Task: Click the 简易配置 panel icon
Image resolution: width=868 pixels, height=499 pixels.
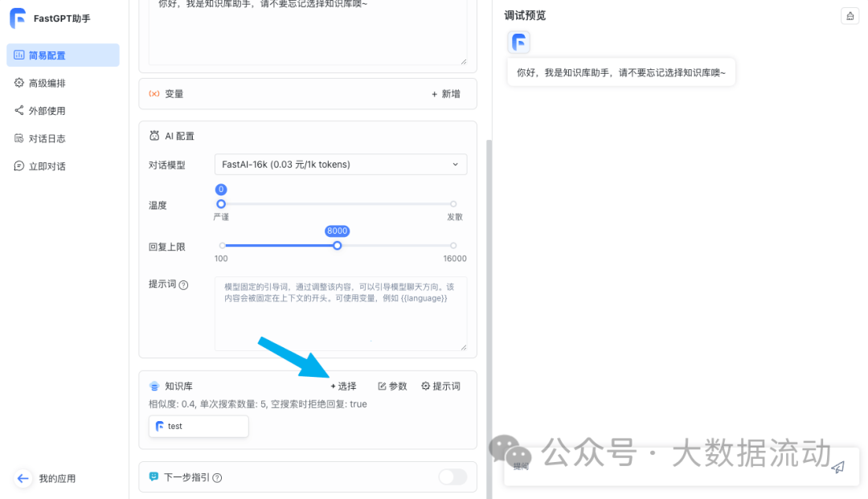Action: pos(18,55)
